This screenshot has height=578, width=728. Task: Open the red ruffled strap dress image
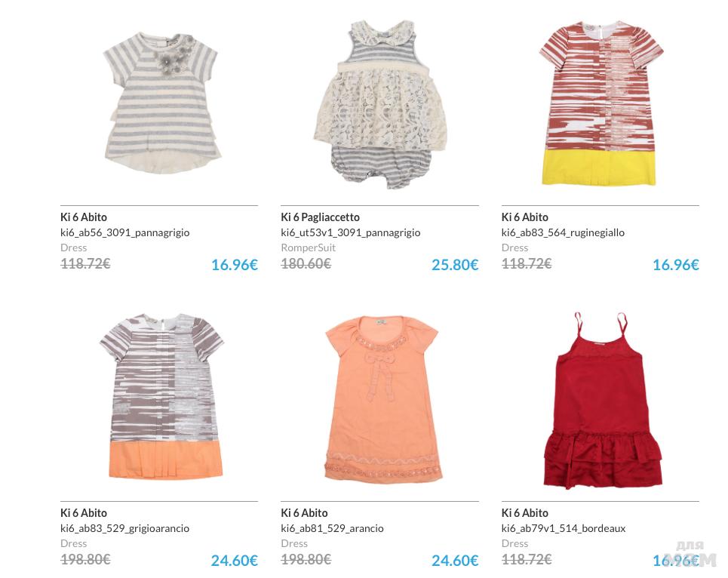pos(603,400)
